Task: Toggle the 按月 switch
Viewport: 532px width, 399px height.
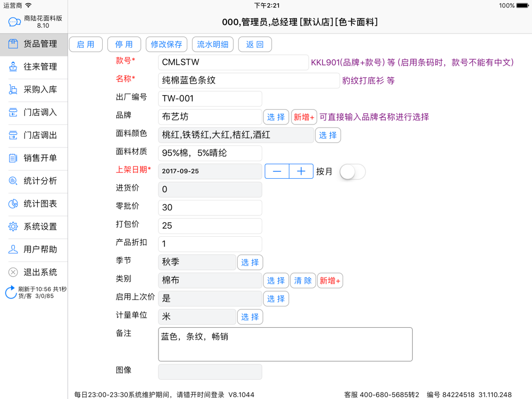Action: tap(353, 172)
